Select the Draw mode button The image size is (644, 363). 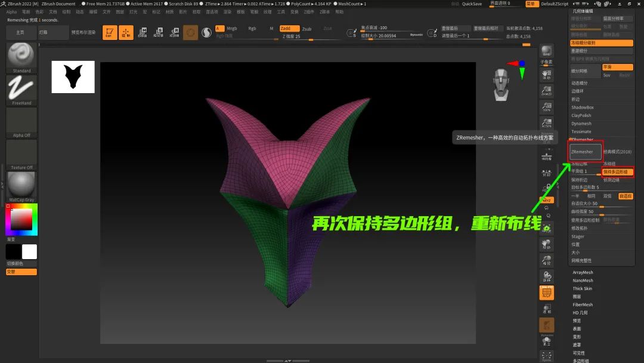click(126, 33)
